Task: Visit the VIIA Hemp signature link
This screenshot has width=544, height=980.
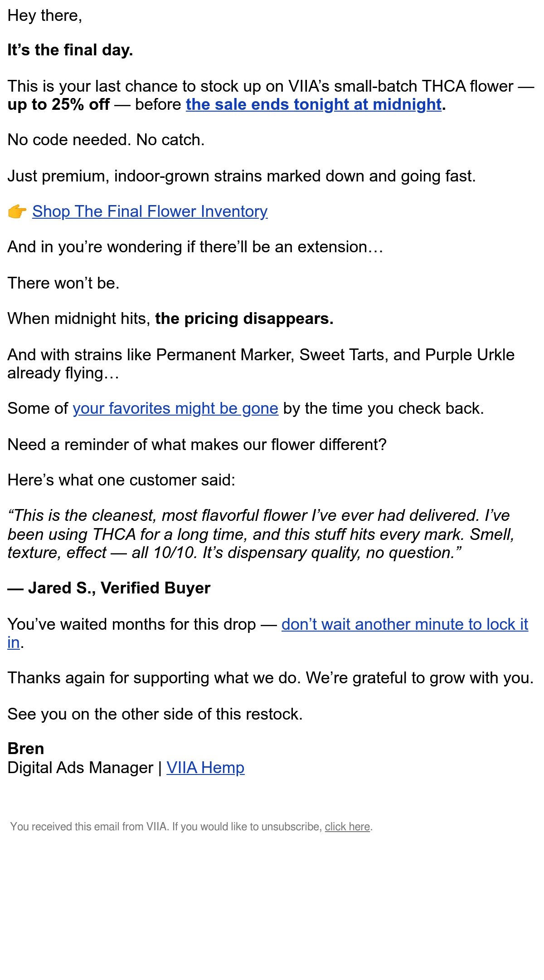Action: click(x=205, y=768)
